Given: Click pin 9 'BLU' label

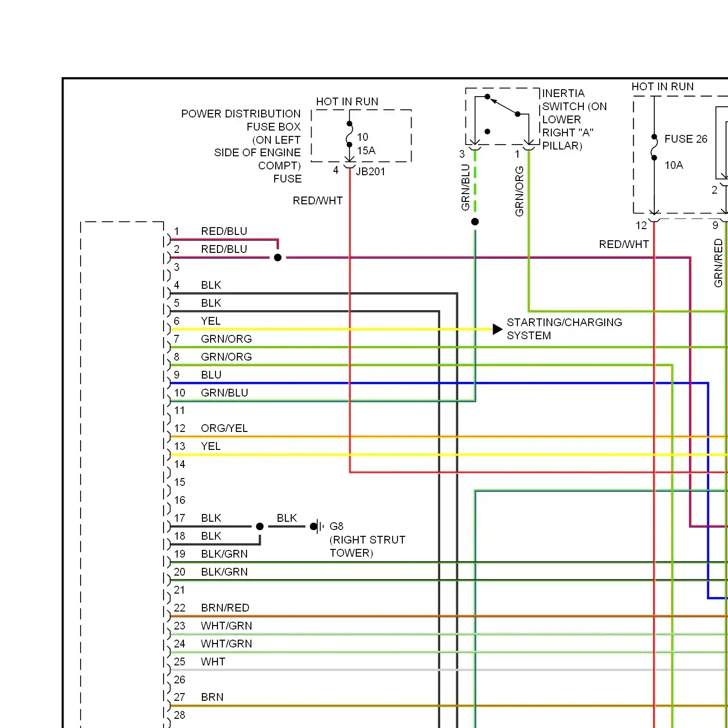Looking at the screenshot, I should pos(211,375).
